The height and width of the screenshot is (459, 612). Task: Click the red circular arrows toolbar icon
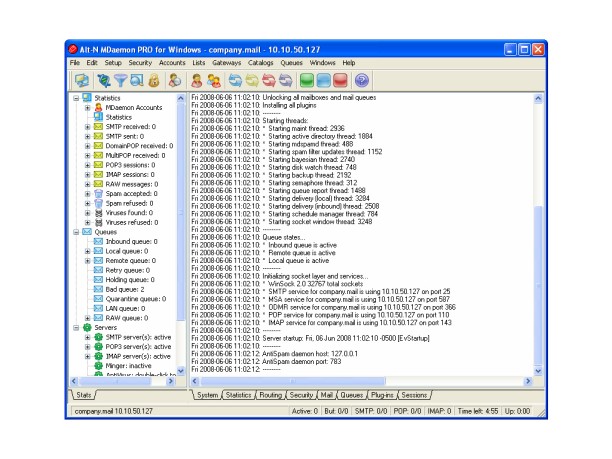(x=269, y=80)
